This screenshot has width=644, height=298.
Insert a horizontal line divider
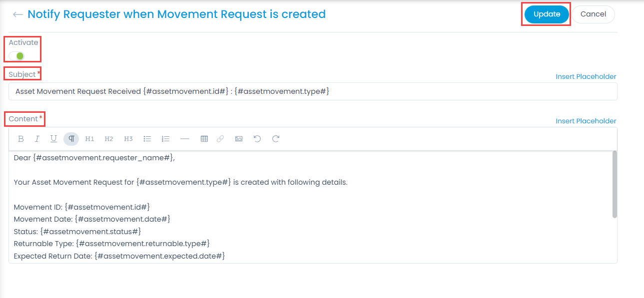click(x=185, y=139)
